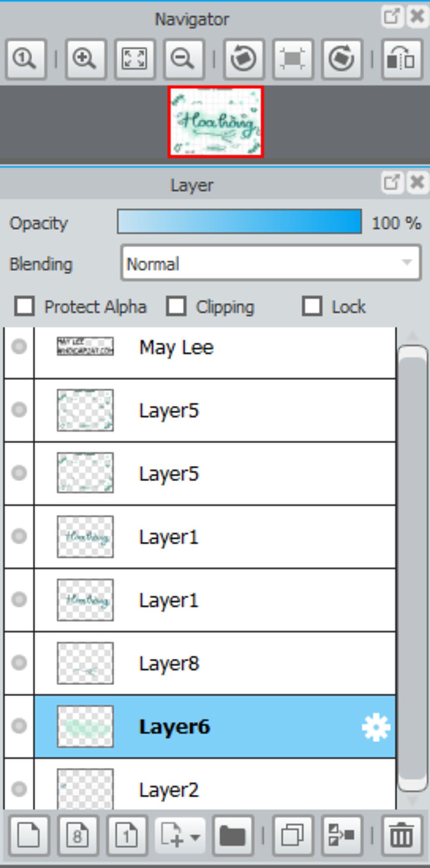This screenshot has width=430, height=868.
Task: Click the zoom in magnifier icon
Action: point(85,59)
